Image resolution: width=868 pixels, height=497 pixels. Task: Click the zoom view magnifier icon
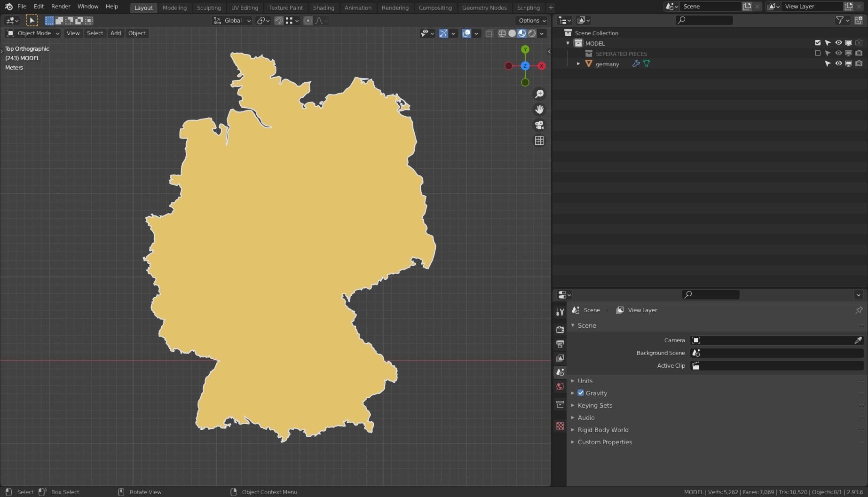[x=539, y=94]
